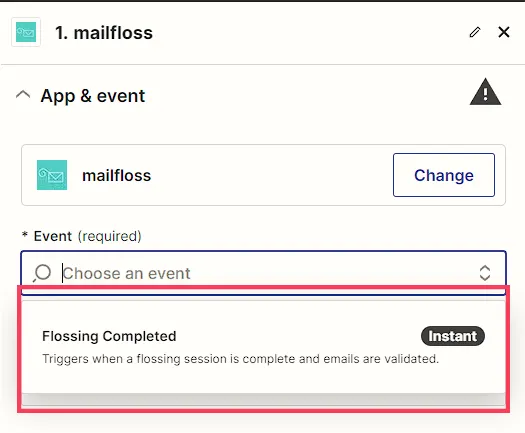Click the Change app button
The width and height of the screenshot is (525, 433).
pyautogui.click(x=444, y=175)
